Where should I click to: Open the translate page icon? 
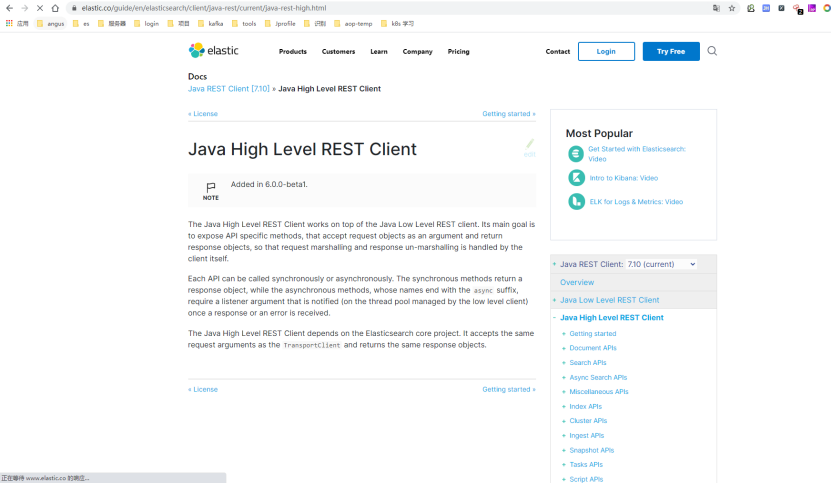[717, 8]
